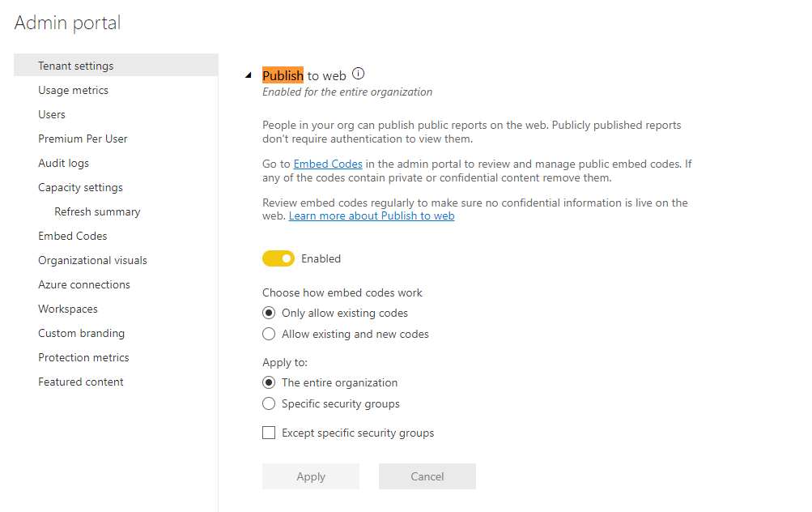This screenshot has width=812, height=512.
Task: Open Premium Per User settings
Action: pyautogui.click(x=83, y=139)
